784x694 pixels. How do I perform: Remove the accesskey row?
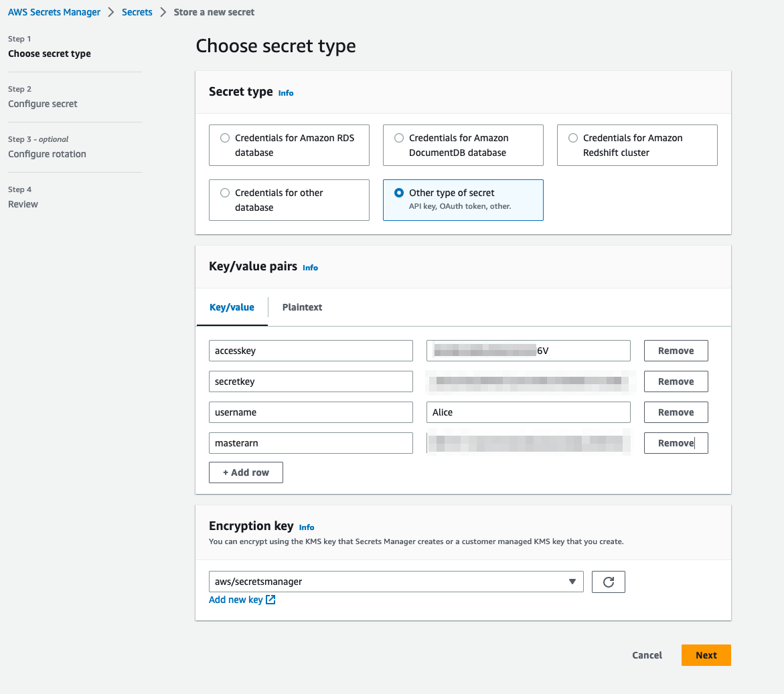[x=676, y=351]
